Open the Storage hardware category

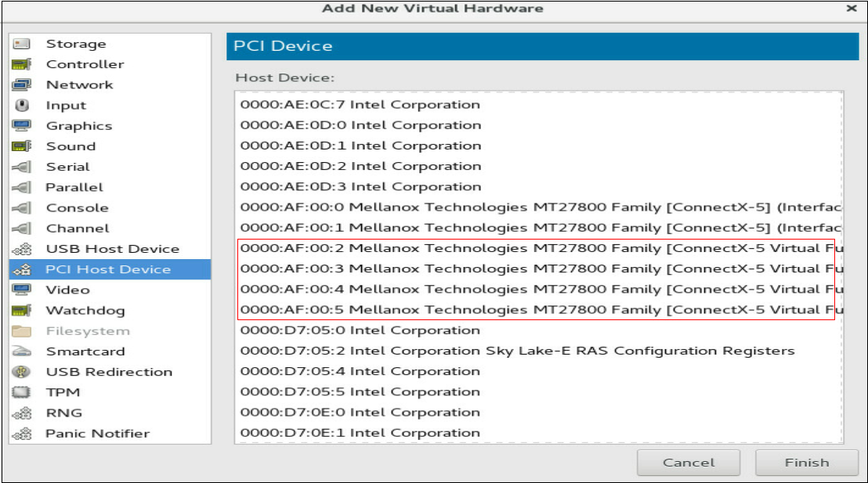[110, 44]
